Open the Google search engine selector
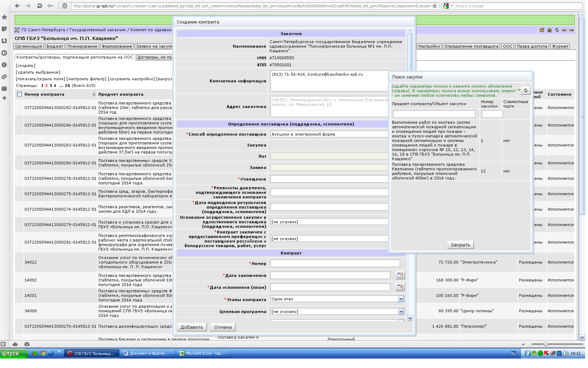The image size is (588, 368). [448, 6]
